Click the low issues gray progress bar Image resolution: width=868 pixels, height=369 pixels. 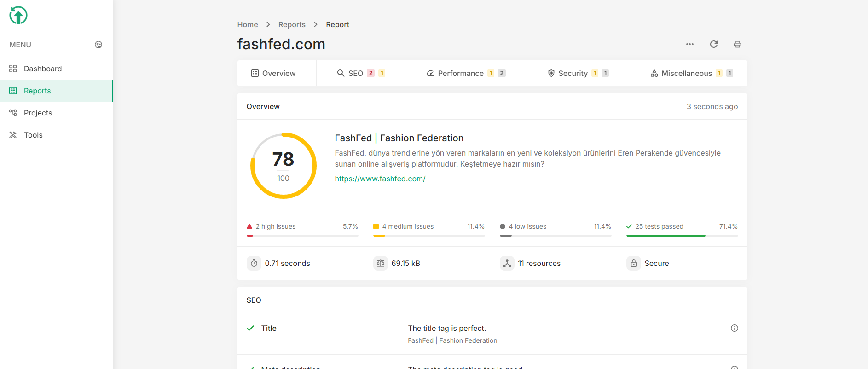click(x=556, y=236)
